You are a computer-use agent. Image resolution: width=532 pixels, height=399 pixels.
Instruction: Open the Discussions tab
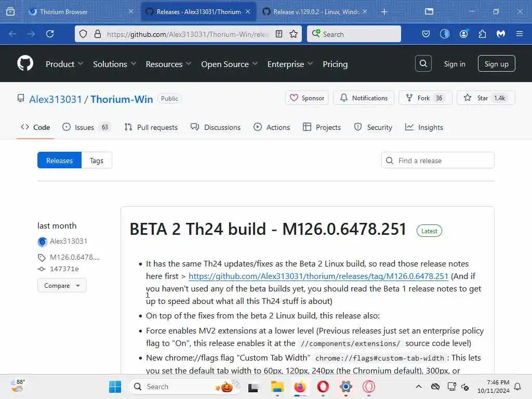point(216,127)
